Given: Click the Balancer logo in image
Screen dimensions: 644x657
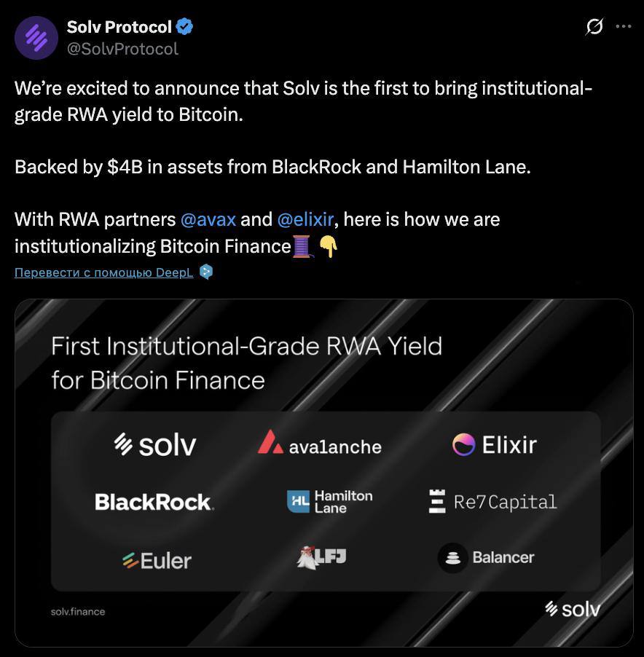Looking at the screenshot, I should (x=486, y=558).
